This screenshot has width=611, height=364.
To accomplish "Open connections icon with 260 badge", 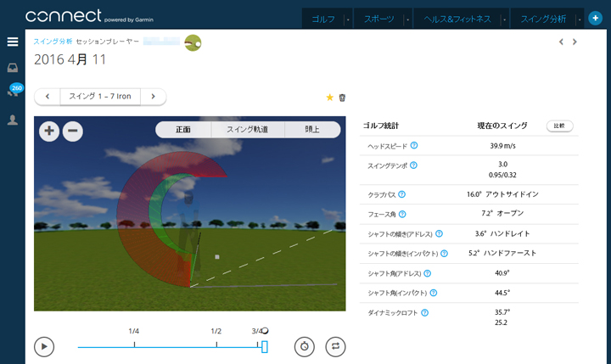I will pyautogui.click(x=13, y=94).
